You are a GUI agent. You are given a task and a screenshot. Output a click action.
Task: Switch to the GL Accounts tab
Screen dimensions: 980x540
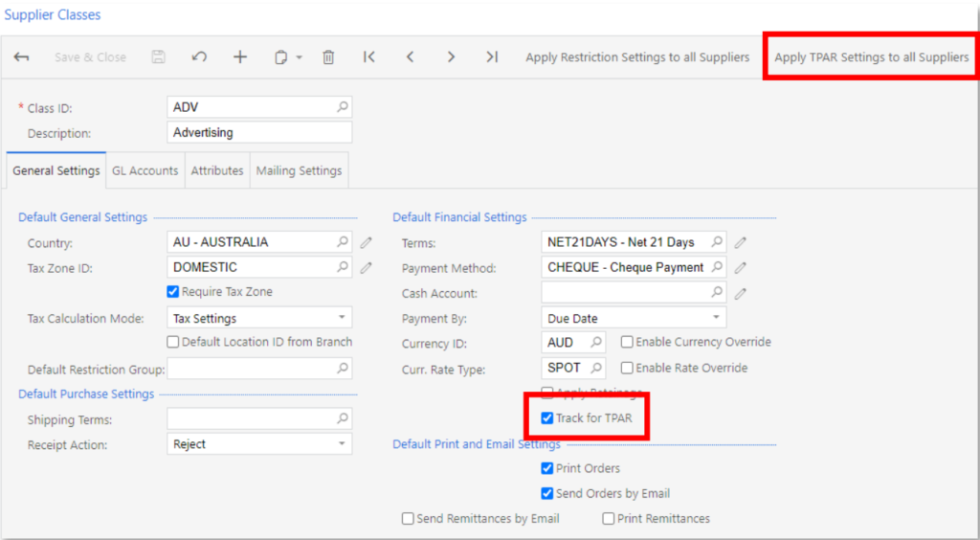[x=145, y=170]
